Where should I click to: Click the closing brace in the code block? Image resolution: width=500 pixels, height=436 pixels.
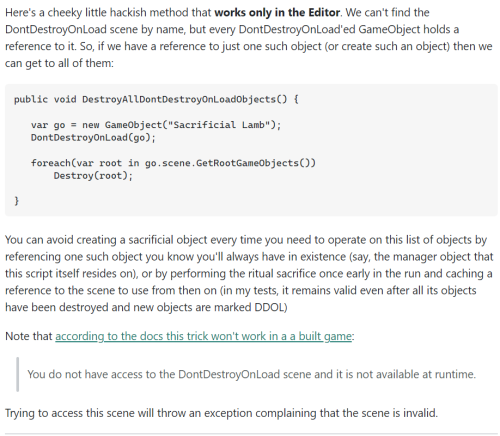[x=16, y=201]
